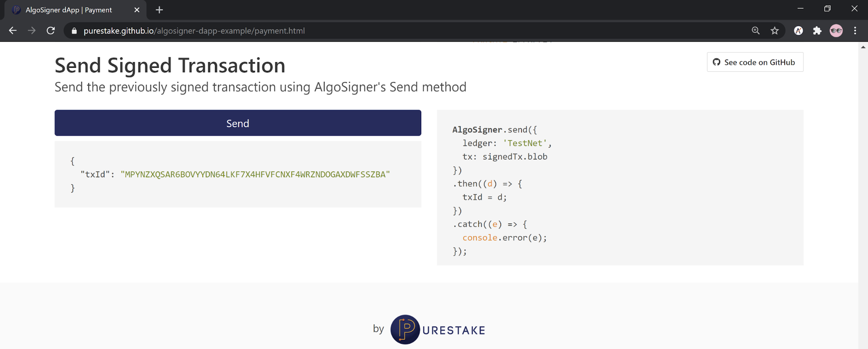Viewport: 868px width, 349px height.
Task: Close the AlgoSigner dApp tab
Action: (x=137, y=10)
